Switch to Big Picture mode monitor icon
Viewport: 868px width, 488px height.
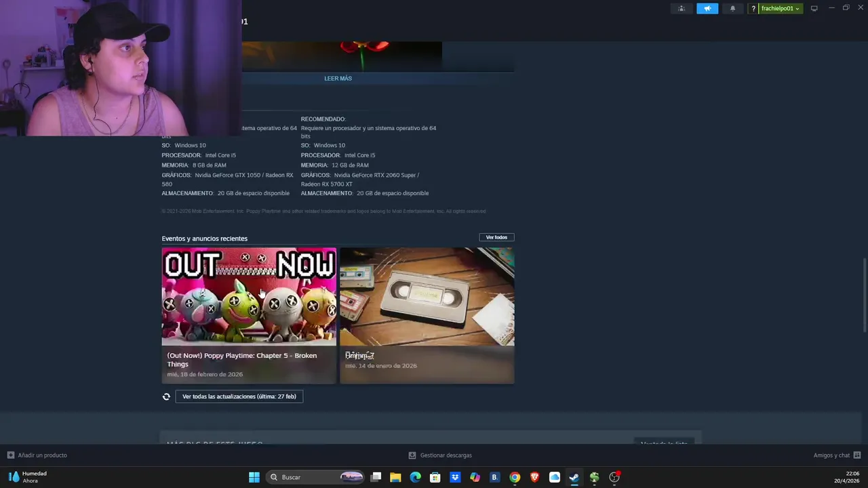814,9
